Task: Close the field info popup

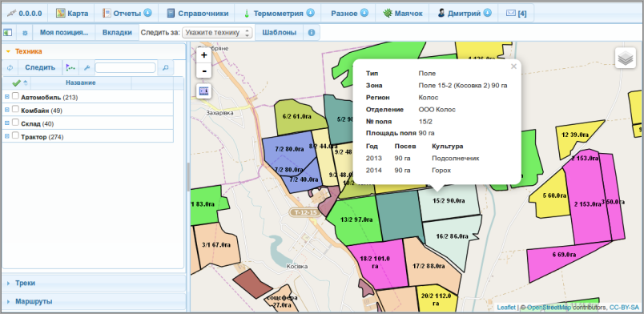Action: [x=513, y=66]
